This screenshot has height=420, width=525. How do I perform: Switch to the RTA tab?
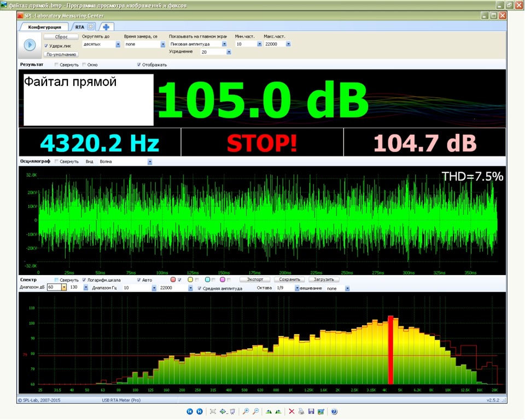point(80,27)
